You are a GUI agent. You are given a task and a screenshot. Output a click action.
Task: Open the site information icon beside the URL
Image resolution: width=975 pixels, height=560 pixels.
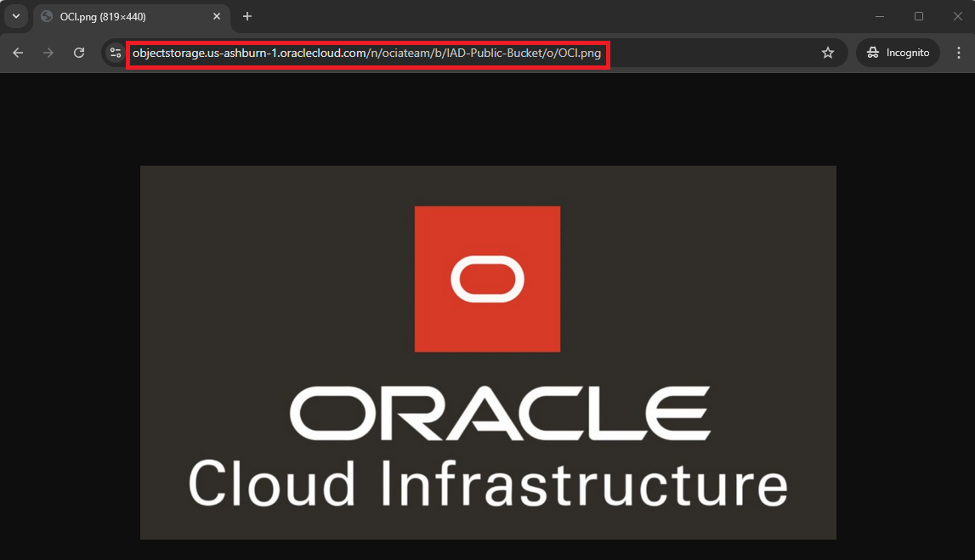[114, 53]
